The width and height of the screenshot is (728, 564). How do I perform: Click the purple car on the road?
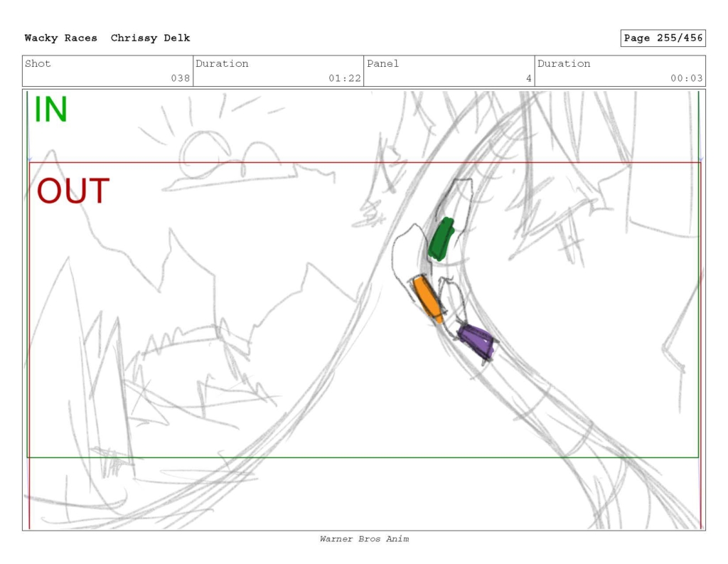coord(476,341)
